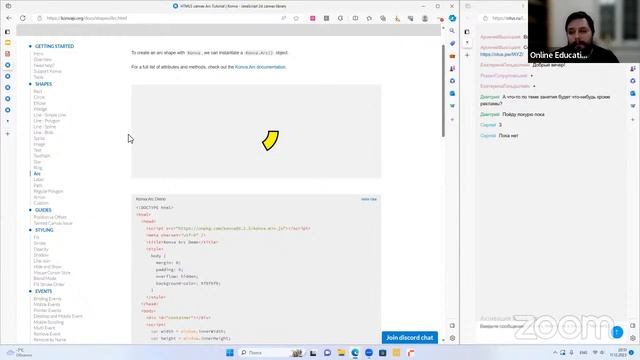This screenshot has height=360, width=640.
Task: Go back using the browser back arrow
Action: click(9, 18)
